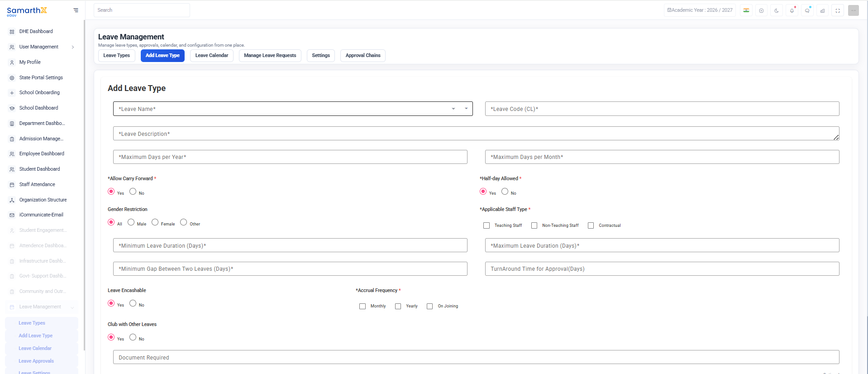The image size is (868, 374).
Task: Switch to Leave Calendar tab
Action: pyautogui.click(x=212, y=56)
